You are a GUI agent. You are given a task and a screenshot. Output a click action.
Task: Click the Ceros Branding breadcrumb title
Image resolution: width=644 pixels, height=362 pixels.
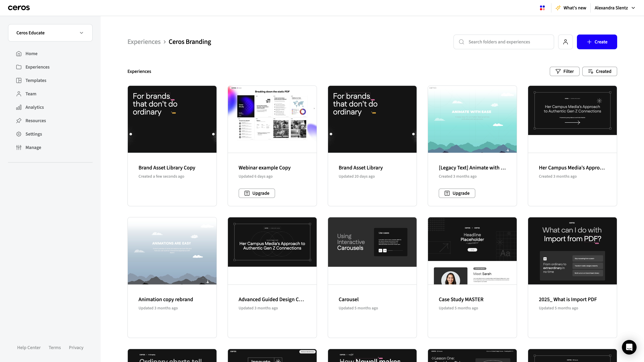tap(190, 42)
